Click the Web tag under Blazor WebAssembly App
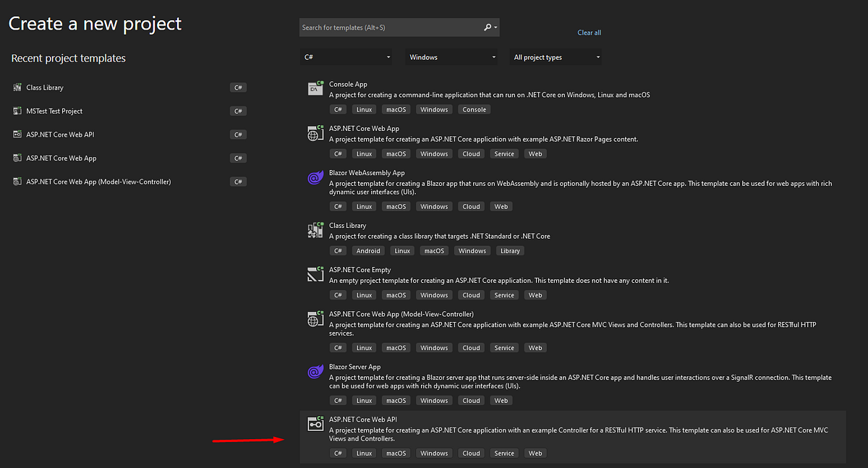 click(501, 206)
